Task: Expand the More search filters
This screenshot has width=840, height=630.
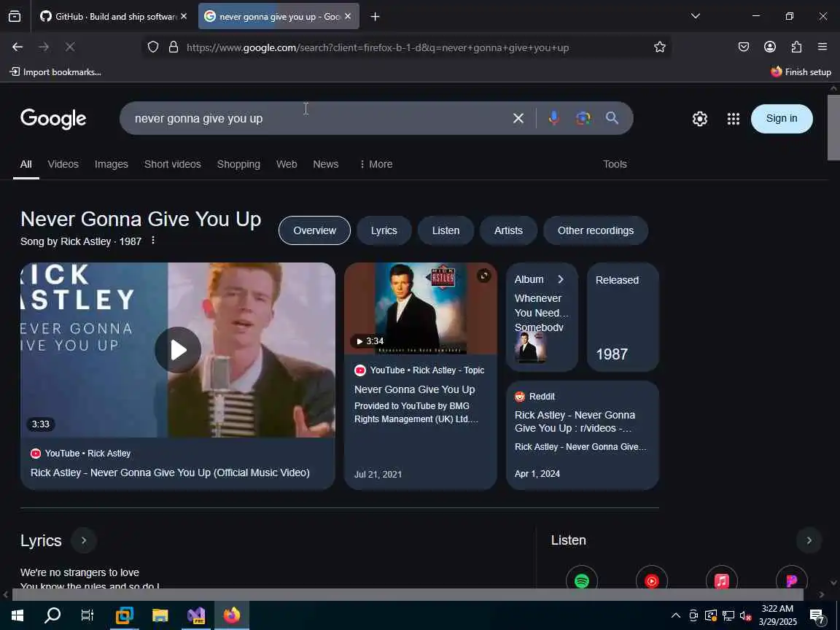Action: click(376, 164)
